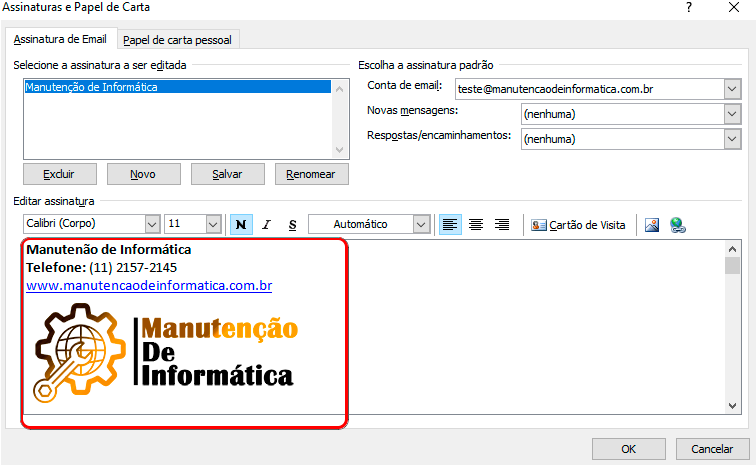This screenshot has height=465, width=756.
Task: Confirm with the OK button
Action: click(x=629, y=449)
